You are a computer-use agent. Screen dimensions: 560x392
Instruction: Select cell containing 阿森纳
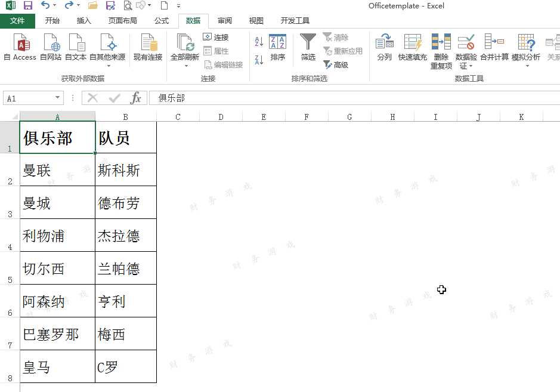tap(57, 301)
